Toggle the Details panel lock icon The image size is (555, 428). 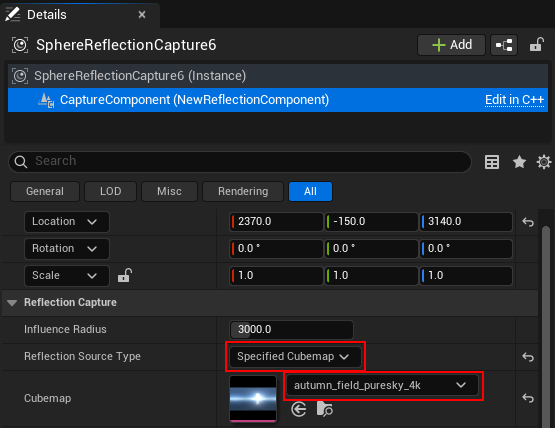[537, 45]
